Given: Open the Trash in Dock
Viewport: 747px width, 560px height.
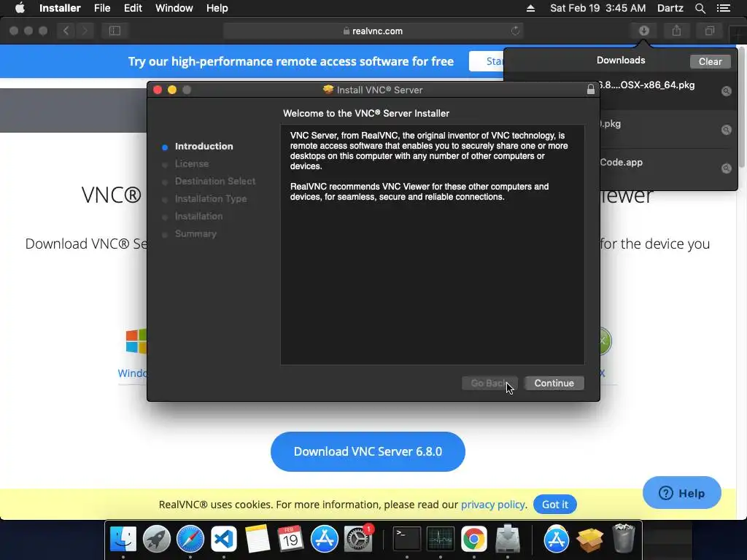Looking at the screenshot, I should [x=623, y=538].
